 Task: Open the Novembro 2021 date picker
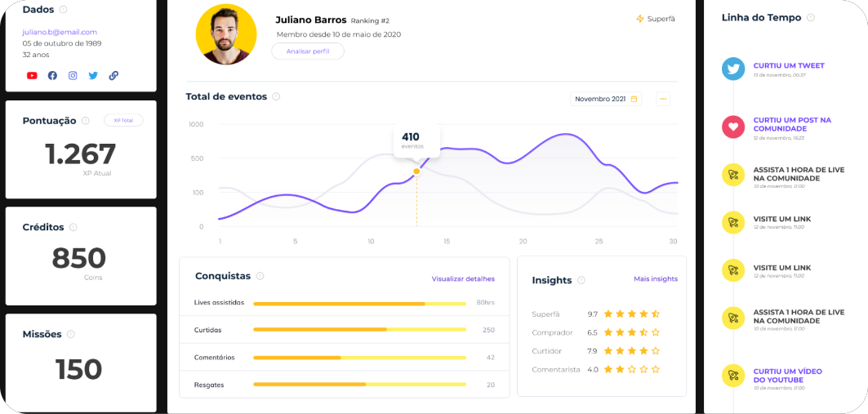tap(605, 99)
